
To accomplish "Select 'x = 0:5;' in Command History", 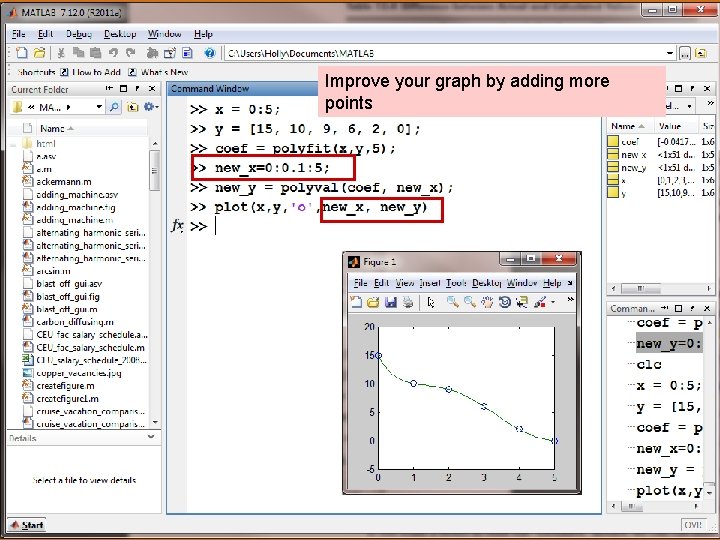I will pos(669,386).
